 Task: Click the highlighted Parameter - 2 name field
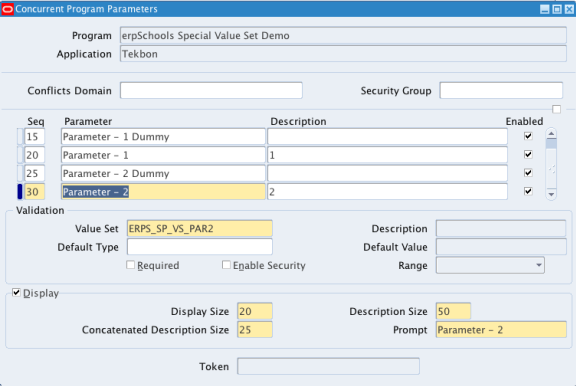pos(163,192)
